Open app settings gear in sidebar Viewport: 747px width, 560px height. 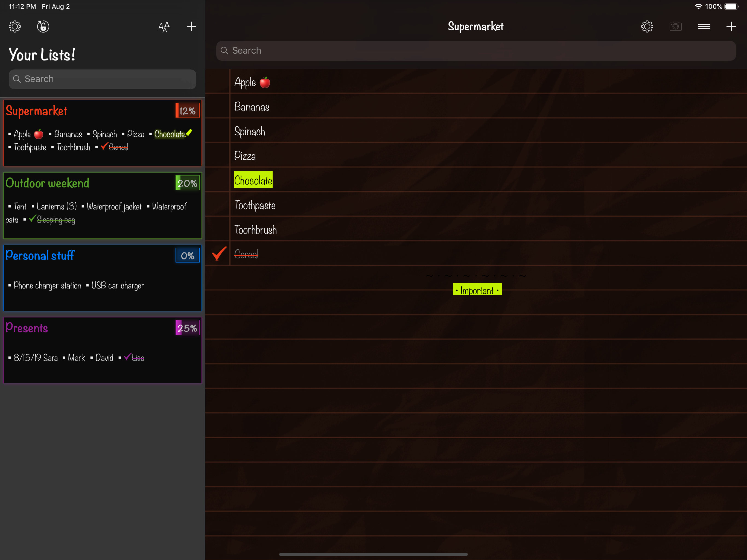tap(15, 26)
